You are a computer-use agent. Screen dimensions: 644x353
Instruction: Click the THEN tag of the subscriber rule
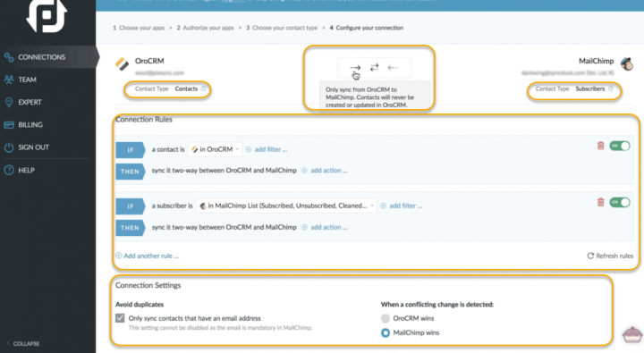(x=131, y=228)
